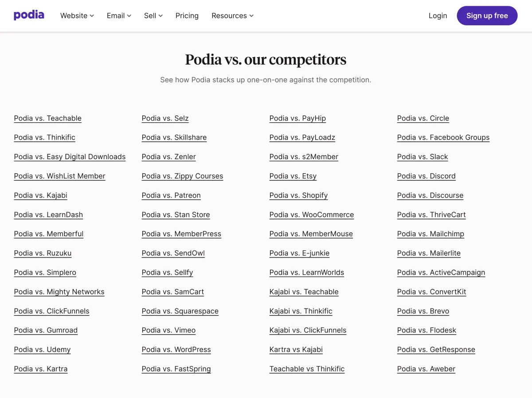Screen dimensions: 532x398
Task: Select Podia vs. Mighty Networks link
Action: tap(59, 292)
